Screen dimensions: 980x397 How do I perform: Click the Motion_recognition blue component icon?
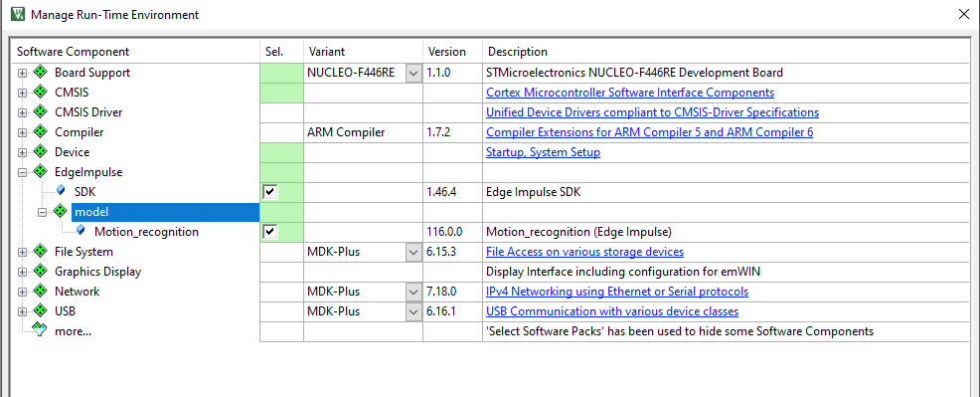pyautogui.click(x=81, y=231)
